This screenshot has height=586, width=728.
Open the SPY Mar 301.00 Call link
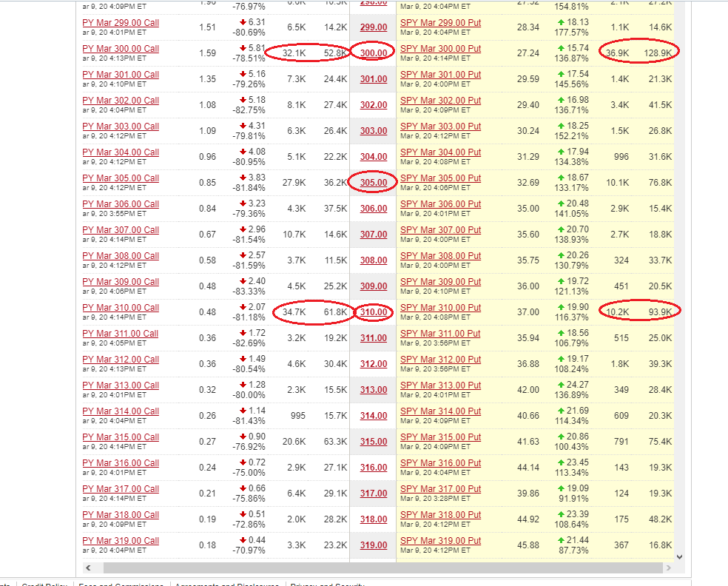pos(121,75)
